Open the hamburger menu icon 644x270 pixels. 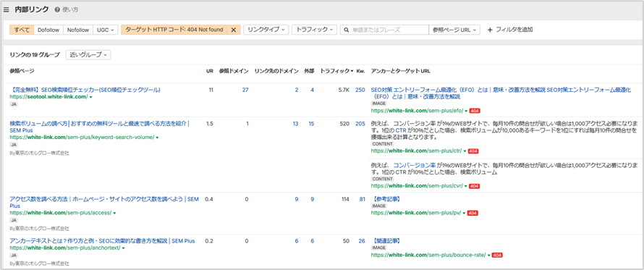[x=7, y=10]
